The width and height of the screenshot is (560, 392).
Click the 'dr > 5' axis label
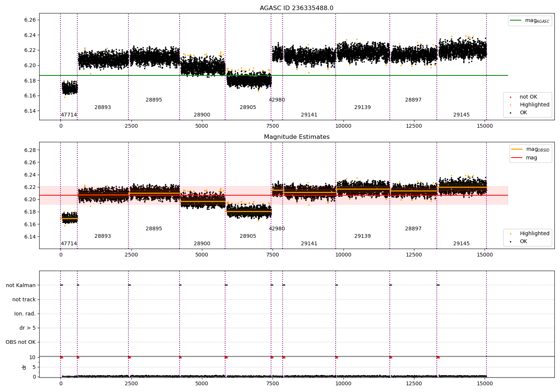(28, 328)
